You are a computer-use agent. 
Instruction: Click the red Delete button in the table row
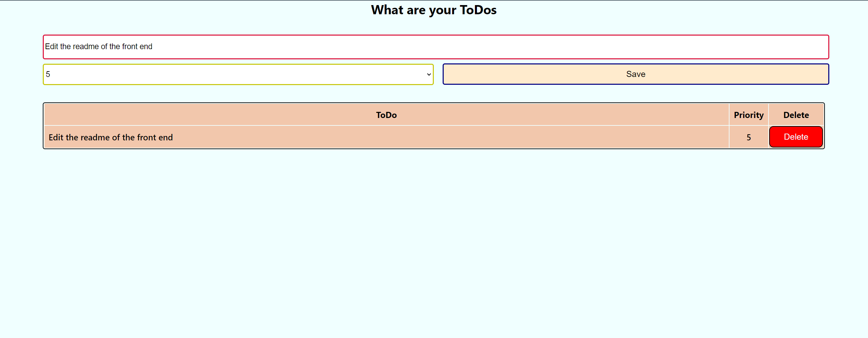pos(796,137)
